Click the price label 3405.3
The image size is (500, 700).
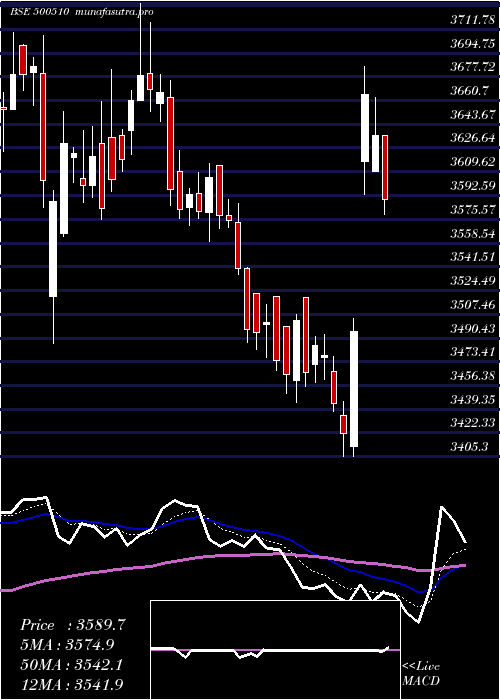[469, 446]
